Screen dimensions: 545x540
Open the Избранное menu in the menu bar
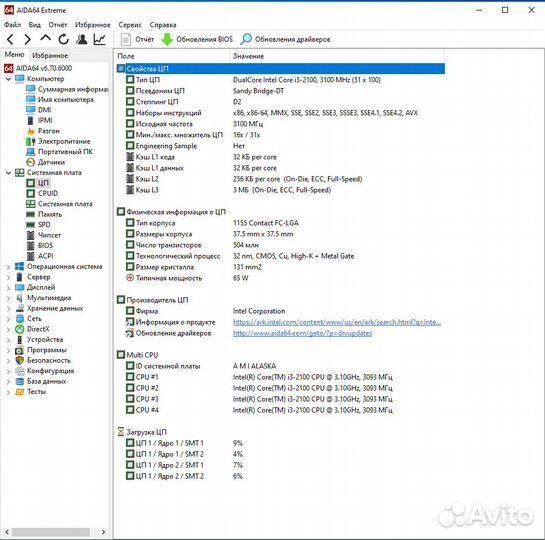point(92,25)
